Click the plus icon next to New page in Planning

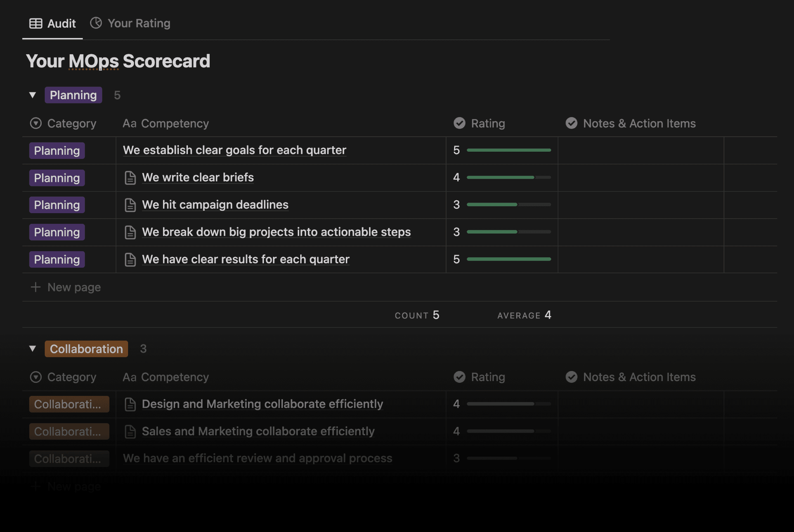tap(36, 287)
